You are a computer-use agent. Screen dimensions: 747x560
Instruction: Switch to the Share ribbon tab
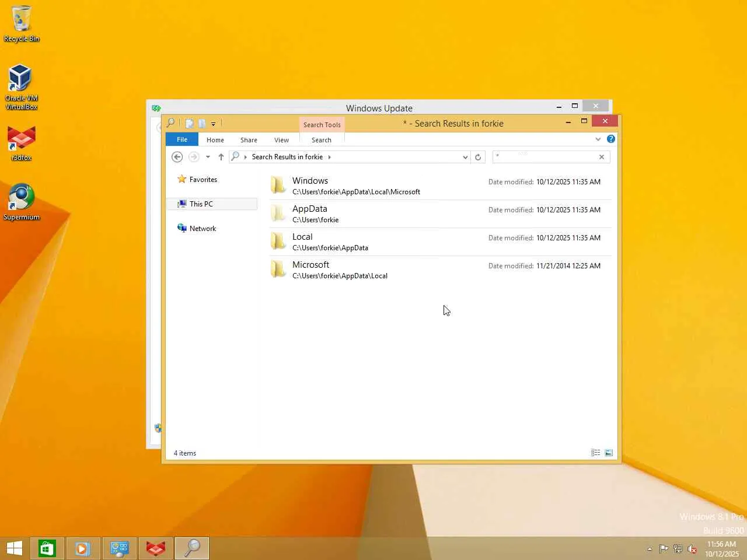click(249, 140)
